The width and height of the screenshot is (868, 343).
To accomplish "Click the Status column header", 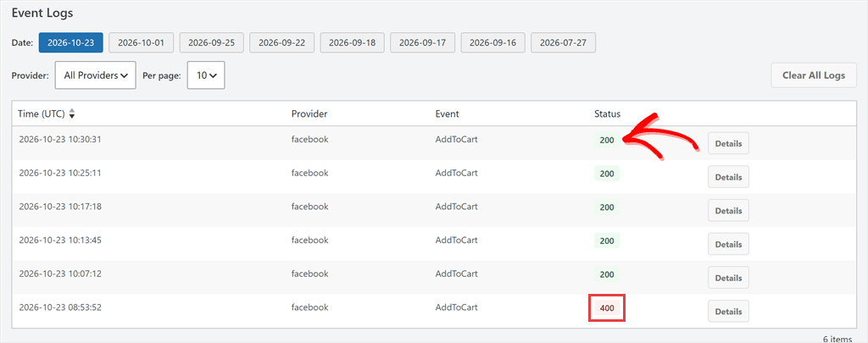I will click(607, 114).
